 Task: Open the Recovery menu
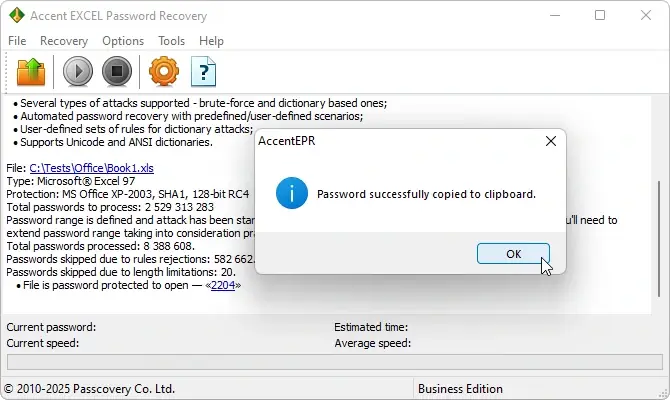[x=64, y=41]
